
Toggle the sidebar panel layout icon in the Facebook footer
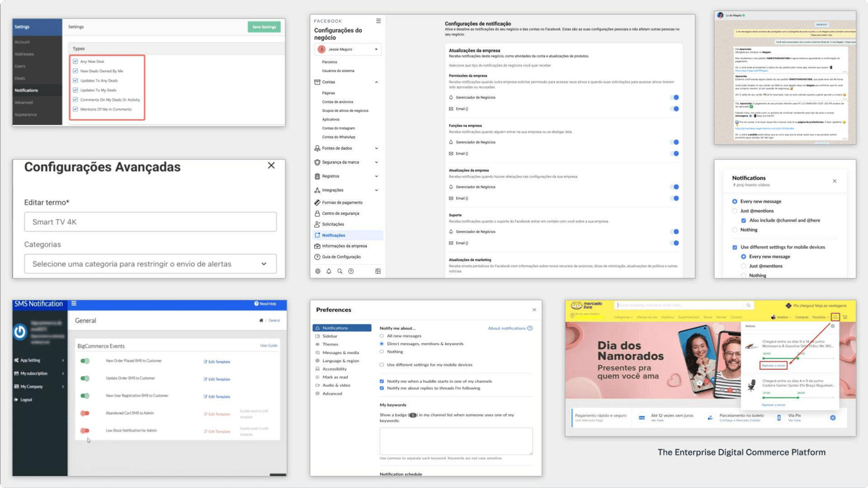(378, 271)
